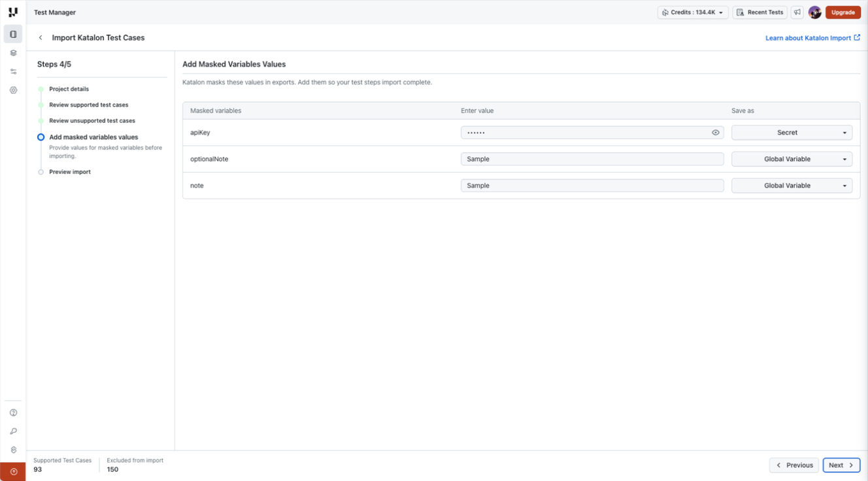Click the orange upload arrow icon
Screen dimensions: 868x481
(x=13, y=472)
